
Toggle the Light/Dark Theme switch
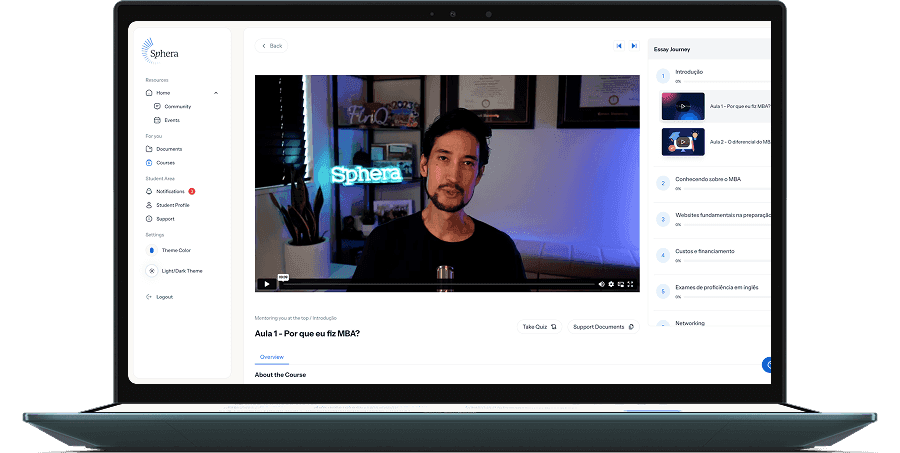click(x=152, y=271)
